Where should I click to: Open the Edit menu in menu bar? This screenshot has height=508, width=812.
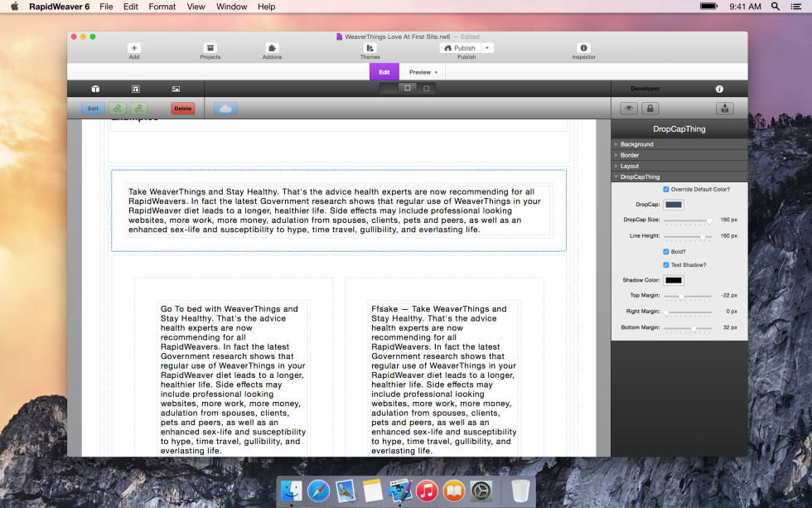pyautogui.click(x=131, y=7)
